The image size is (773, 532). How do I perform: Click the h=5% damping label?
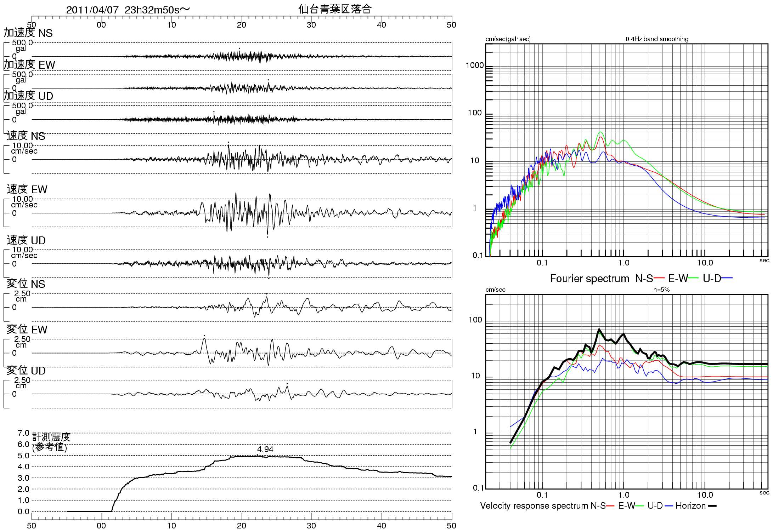click(661, 290)
